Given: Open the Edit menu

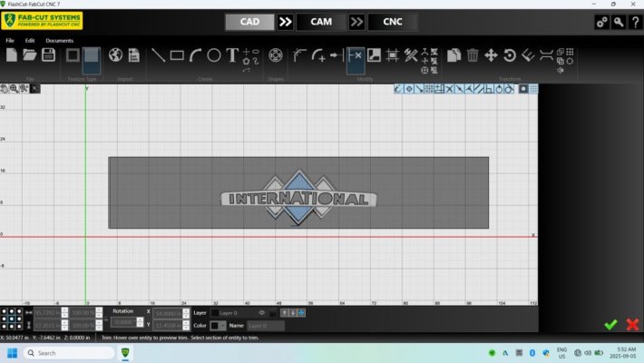Looking at the screenshot, I should [30, 41].
